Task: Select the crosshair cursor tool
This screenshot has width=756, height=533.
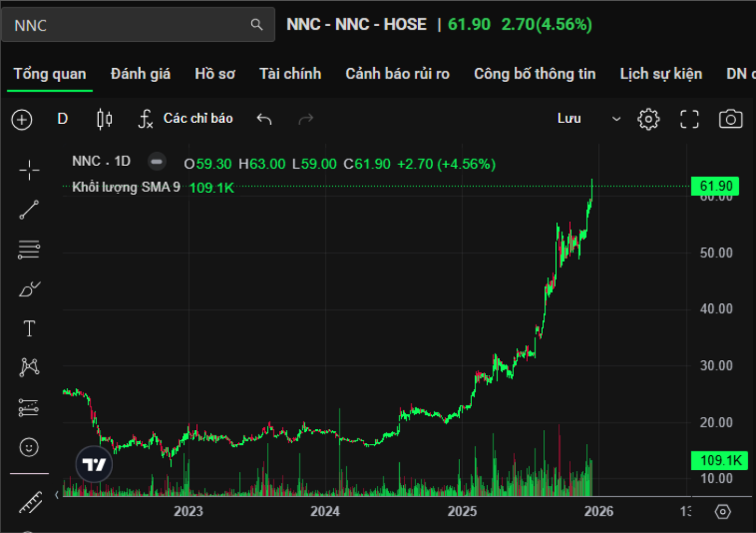Action: (x=29, y=171)
